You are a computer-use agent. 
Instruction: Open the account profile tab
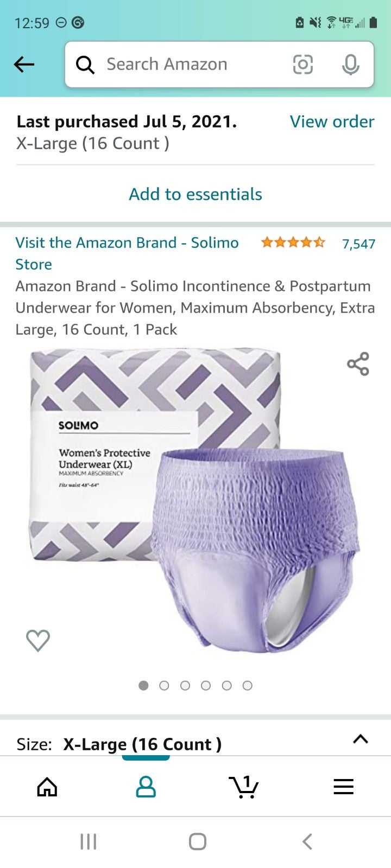pyautogui.click(x=146, y=786)
